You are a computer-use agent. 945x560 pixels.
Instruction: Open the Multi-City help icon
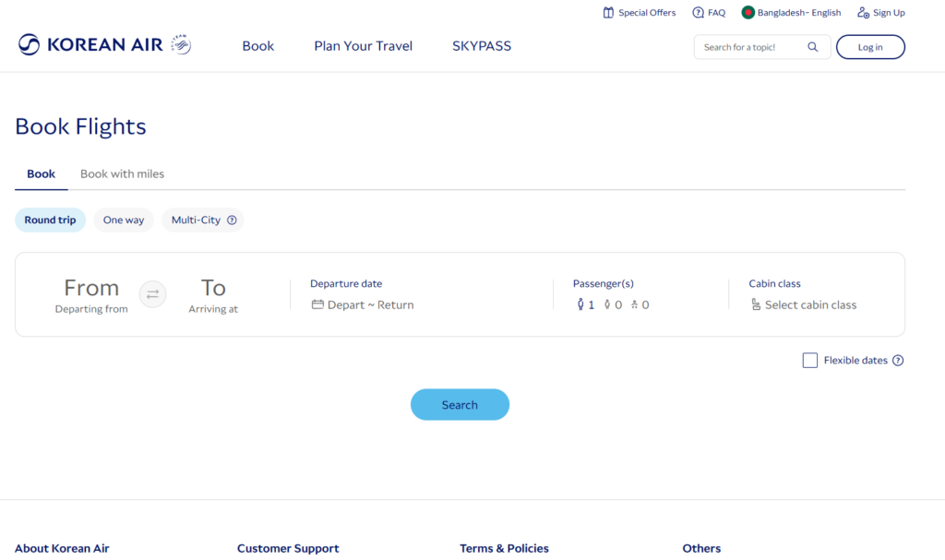[x=232, y=220]
